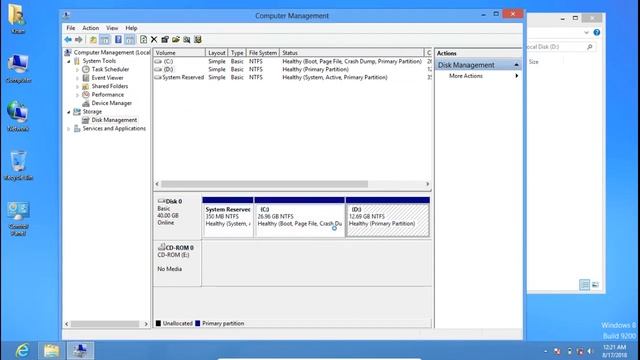Click the help question mark in Explorer window
This screenshot has height=360, width=640.
click(x=597, y=32)
